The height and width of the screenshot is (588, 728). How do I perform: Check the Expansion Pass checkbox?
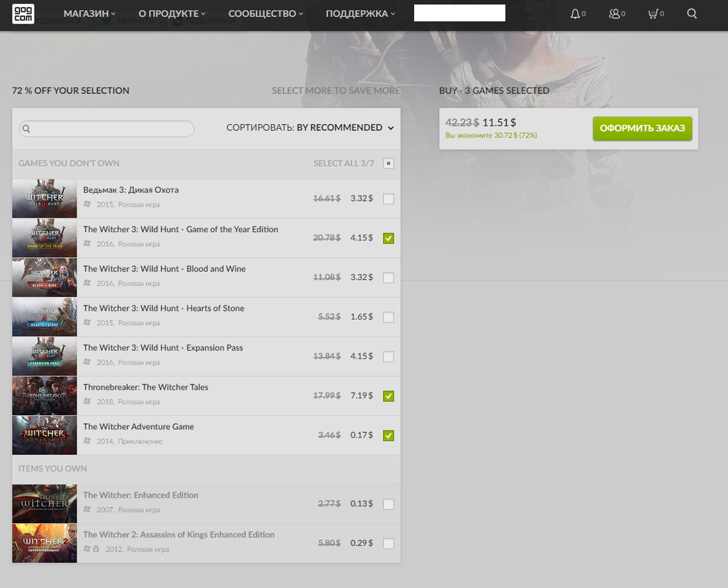pyautogui.click(x=388, y=356)
